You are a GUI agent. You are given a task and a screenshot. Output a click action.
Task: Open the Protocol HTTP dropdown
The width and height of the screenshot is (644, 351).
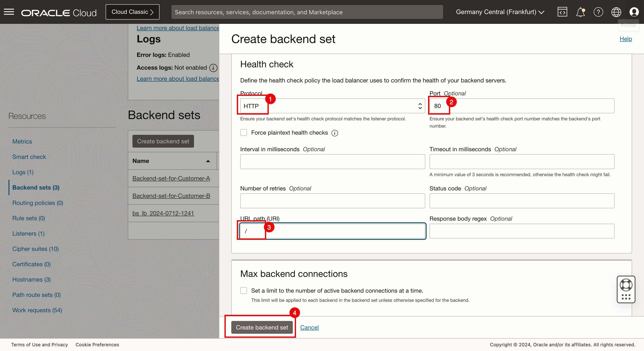point(332,106)
